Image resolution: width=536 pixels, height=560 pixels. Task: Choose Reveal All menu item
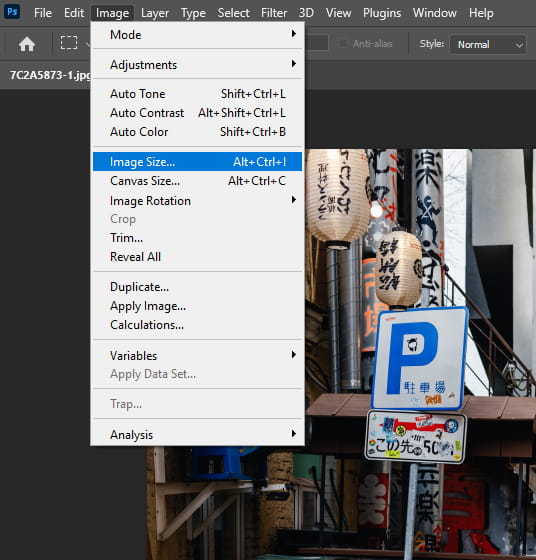pos(197,256)
